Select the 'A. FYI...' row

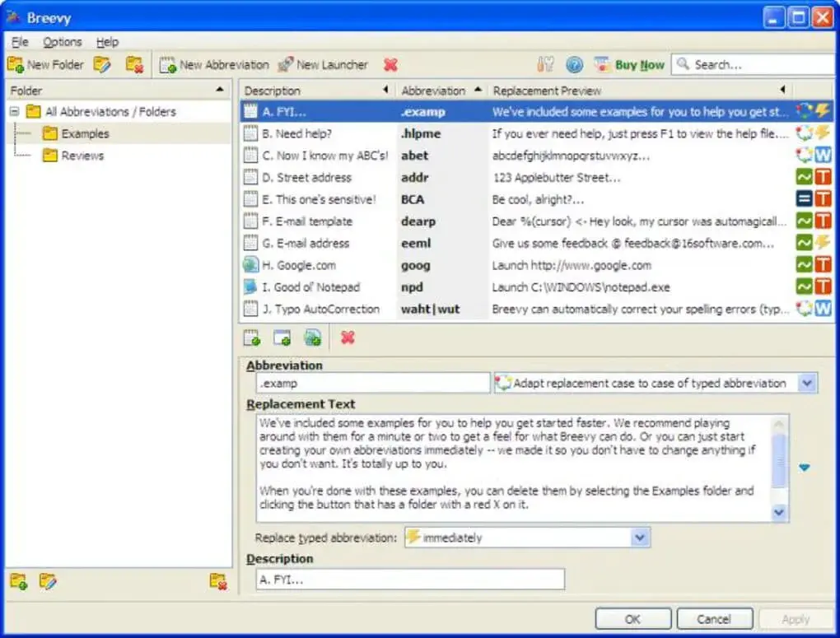click(x=536, y=111)
